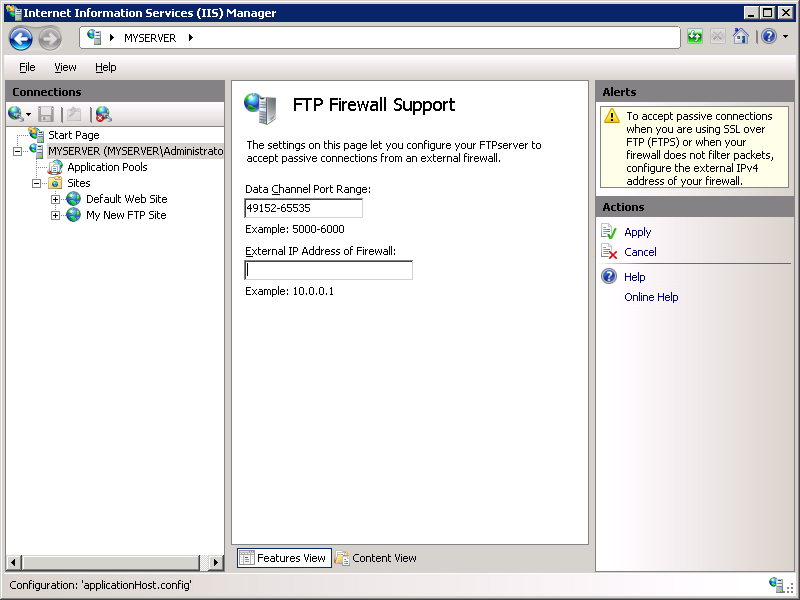Image resolution: width=800 pixels, height=600 pixels.
Task: Select Default Web Site in the tree
Action: point(127,199)
